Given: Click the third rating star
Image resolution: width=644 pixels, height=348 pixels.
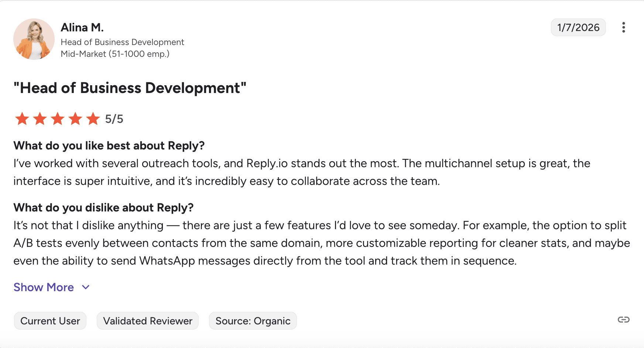Looking at the screenshot, I should [58, 119].
